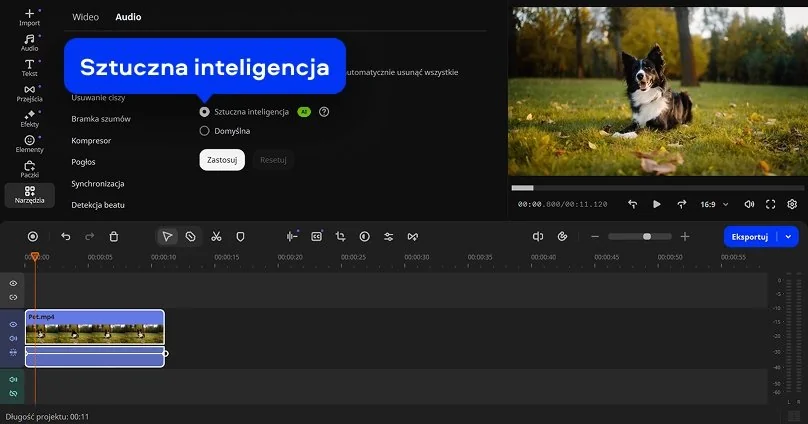Enter fullscreen preview mode

(770, 204)
